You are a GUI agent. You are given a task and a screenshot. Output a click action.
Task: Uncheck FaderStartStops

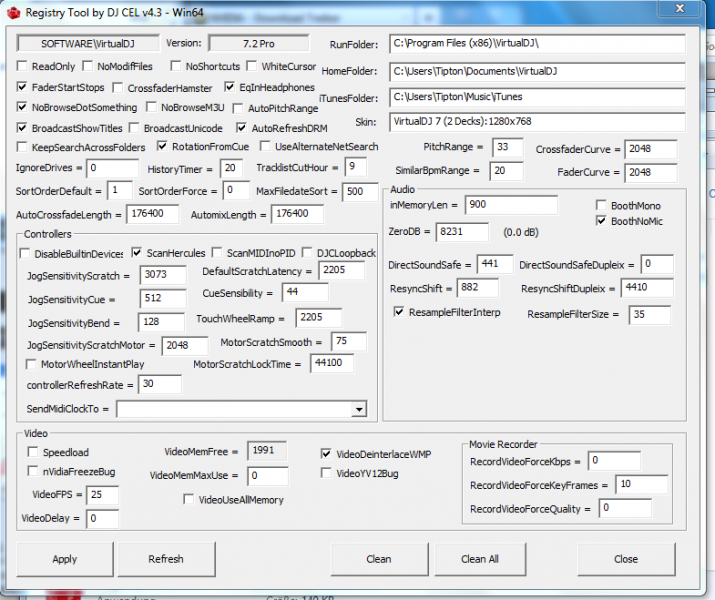click(21, 87)
